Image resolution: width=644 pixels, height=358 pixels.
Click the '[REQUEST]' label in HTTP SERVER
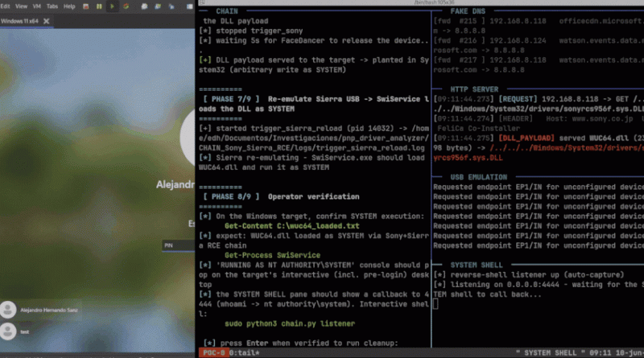click(x=518, y=99)
